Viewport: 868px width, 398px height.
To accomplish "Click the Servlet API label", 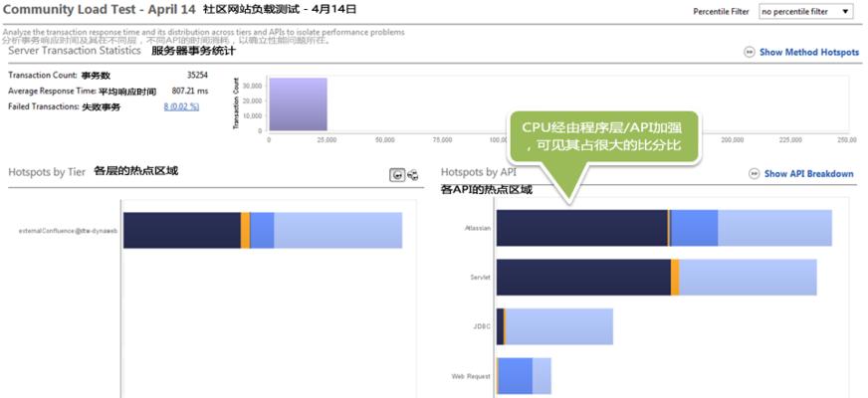I will point(480,278).
